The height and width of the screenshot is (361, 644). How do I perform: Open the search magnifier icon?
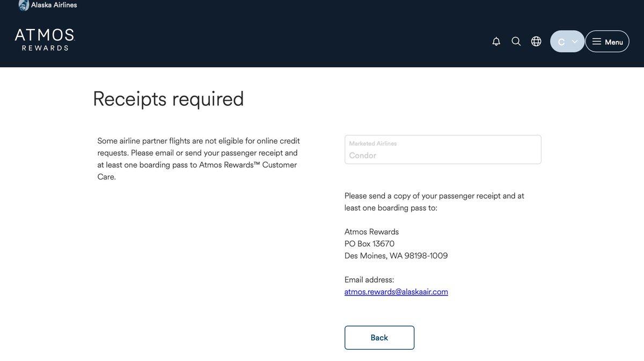pyautogui.click(x=516, y=41)
